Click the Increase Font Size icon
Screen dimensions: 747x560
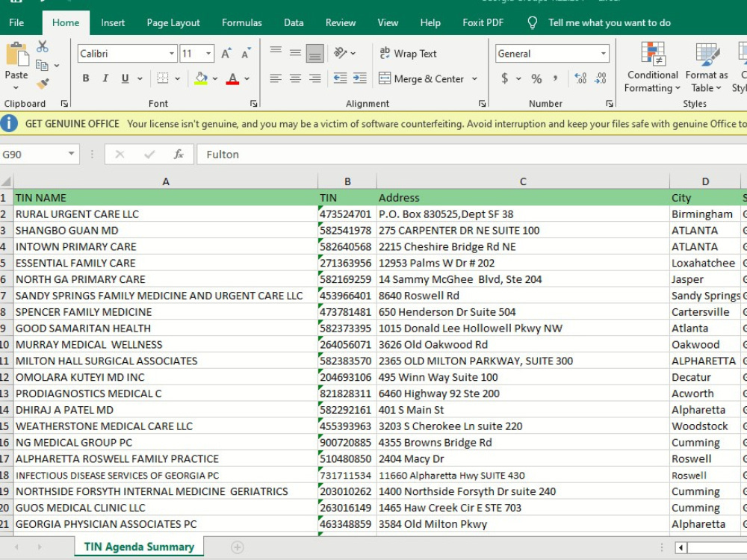click(x=226, y=53)
